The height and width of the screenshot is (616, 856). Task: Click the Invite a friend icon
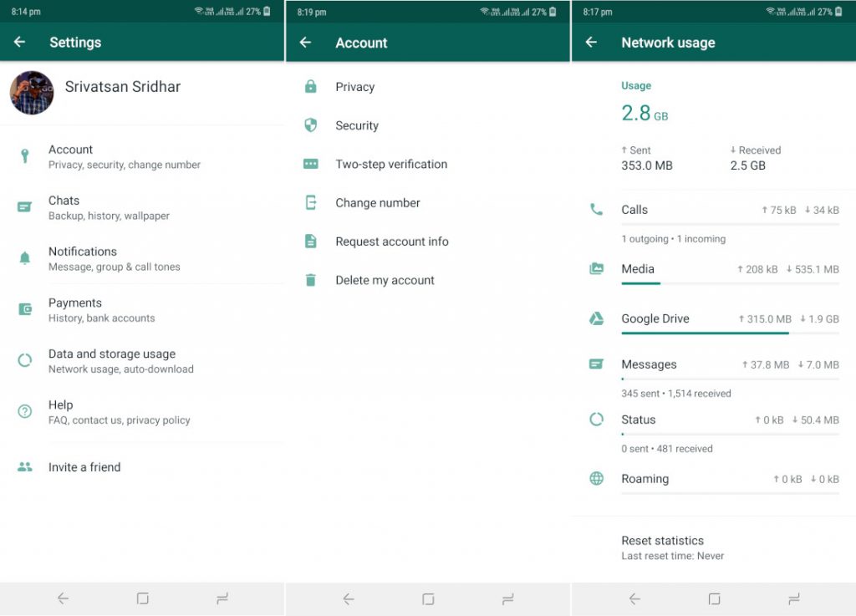(x=25, y=466)
